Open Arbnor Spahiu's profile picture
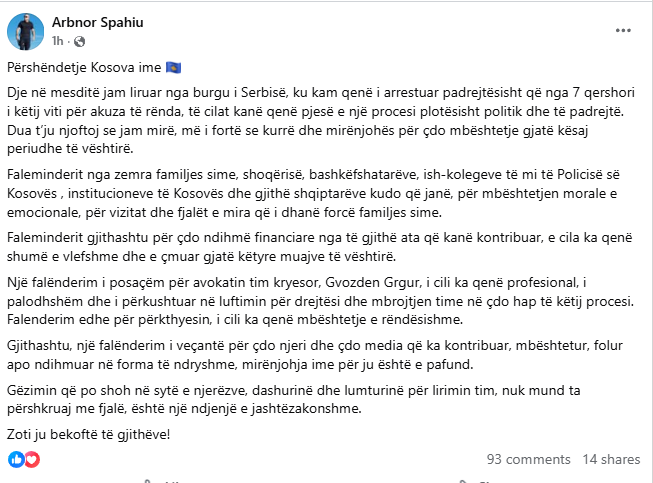Screen dimensions: 653x483 (25, 34)
